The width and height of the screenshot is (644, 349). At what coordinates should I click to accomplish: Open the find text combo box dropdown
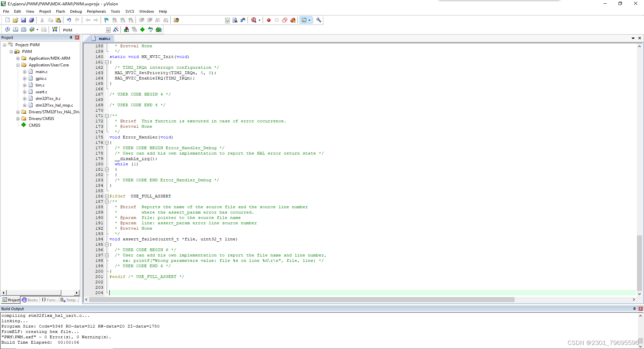click(227, 20)
